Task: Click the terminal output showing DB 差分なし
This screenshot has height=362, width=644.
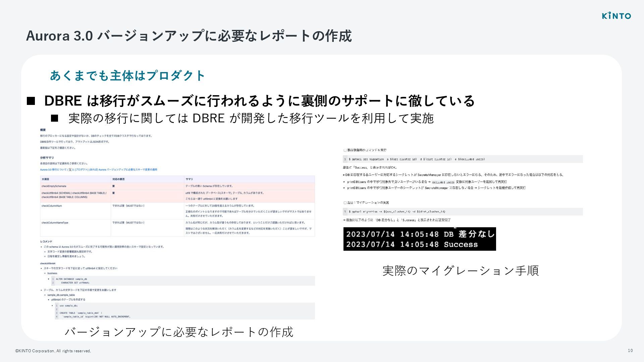Action: pyautogui.click(x=420, y=239)
